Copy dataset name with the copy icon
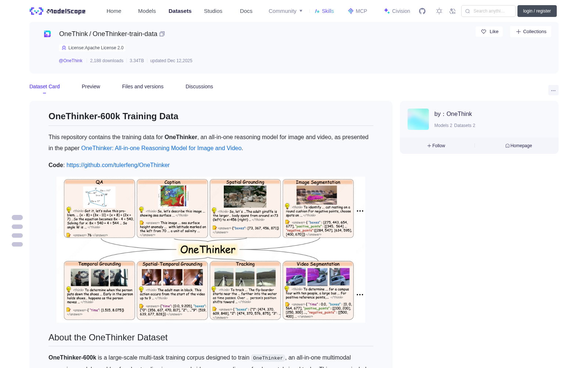The width and height of the screenshot is (588, 368). click(162, 34)
